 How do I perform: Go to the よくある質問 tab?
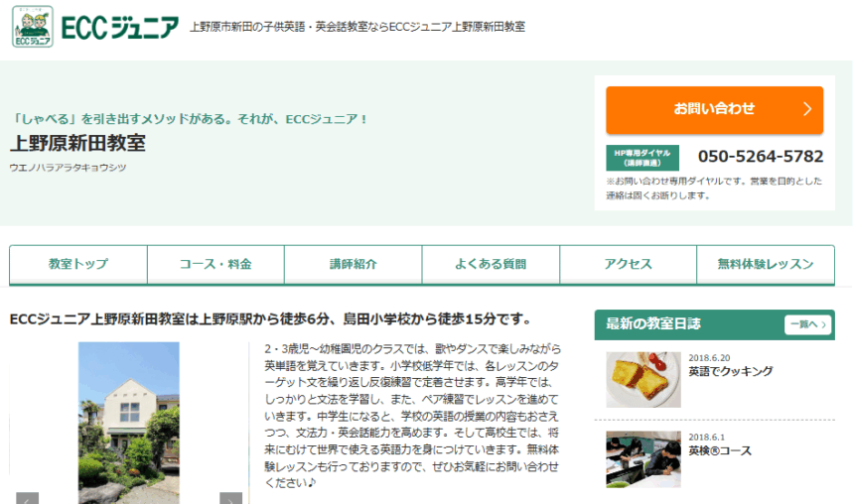click(491, 265)
